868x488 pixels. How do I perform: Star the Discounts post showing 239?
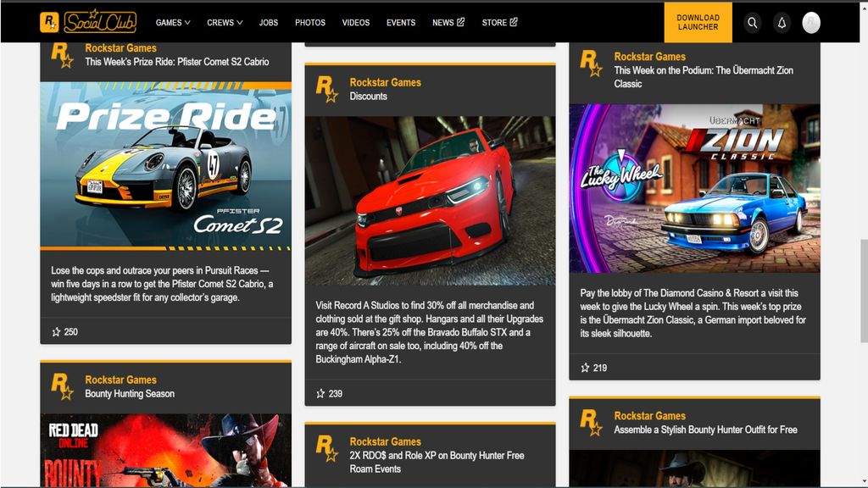click(x=320, y=393)
